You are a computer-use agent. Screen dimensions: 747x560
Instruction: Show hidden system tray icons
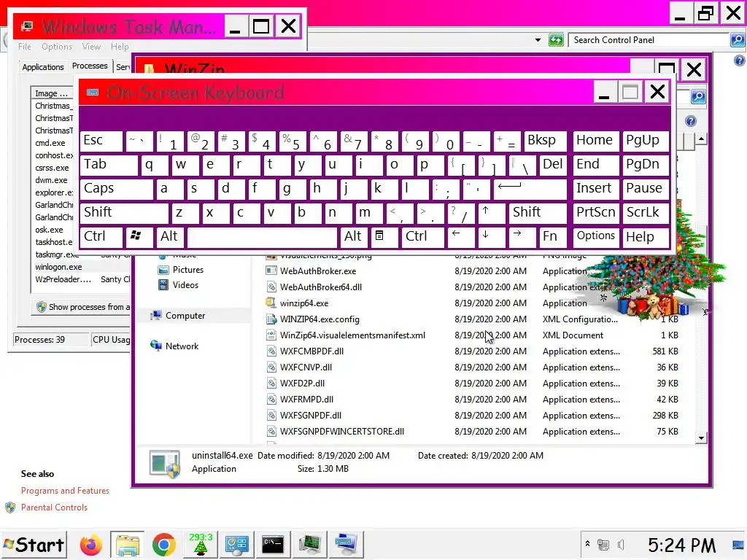click(587, 543)
